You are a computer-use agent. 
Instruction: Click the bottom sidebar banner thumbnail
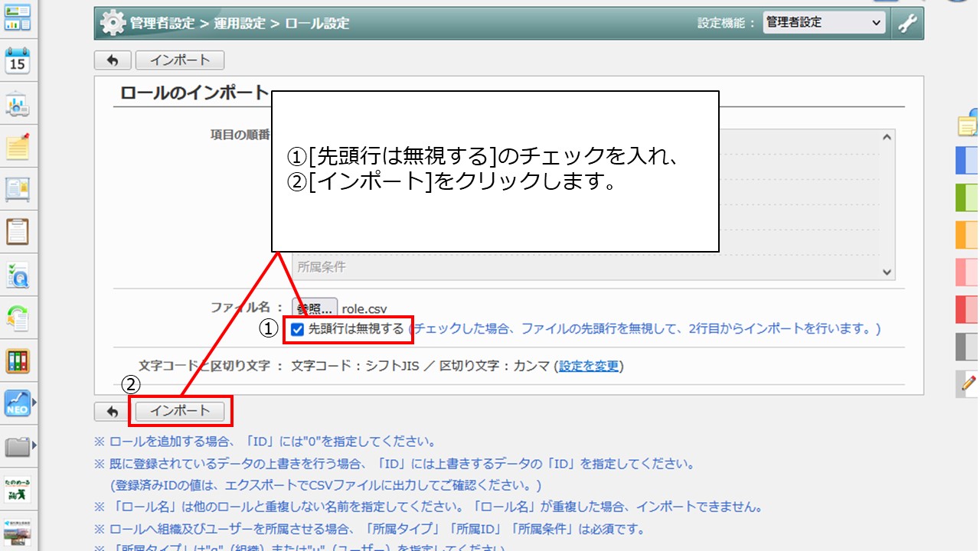18,533
